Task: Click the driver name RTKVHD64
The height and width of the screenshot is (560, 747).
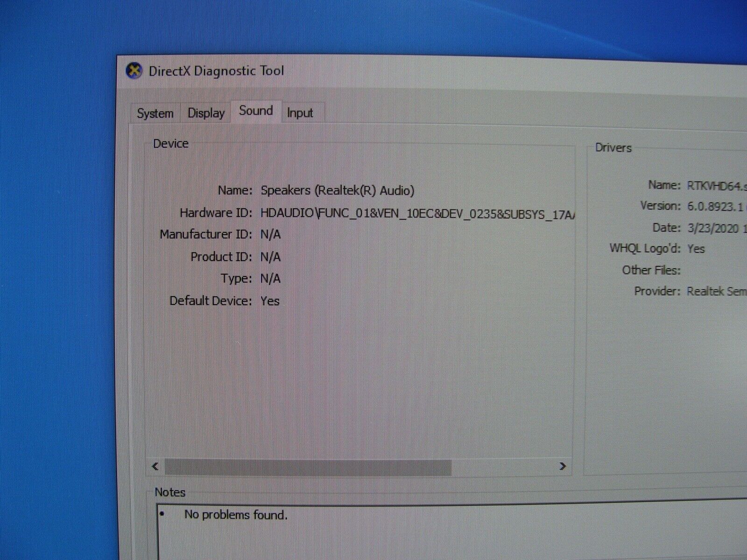Action: pyautogui.click(x=717, y=186)
